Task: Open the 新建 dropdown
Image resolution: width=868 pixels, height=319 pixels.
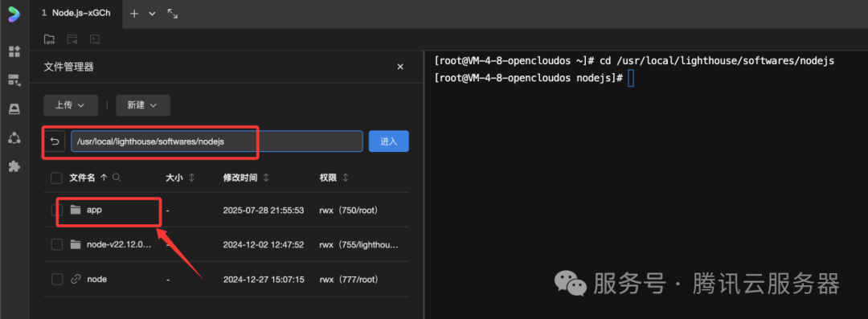Action: coord(143,105)
